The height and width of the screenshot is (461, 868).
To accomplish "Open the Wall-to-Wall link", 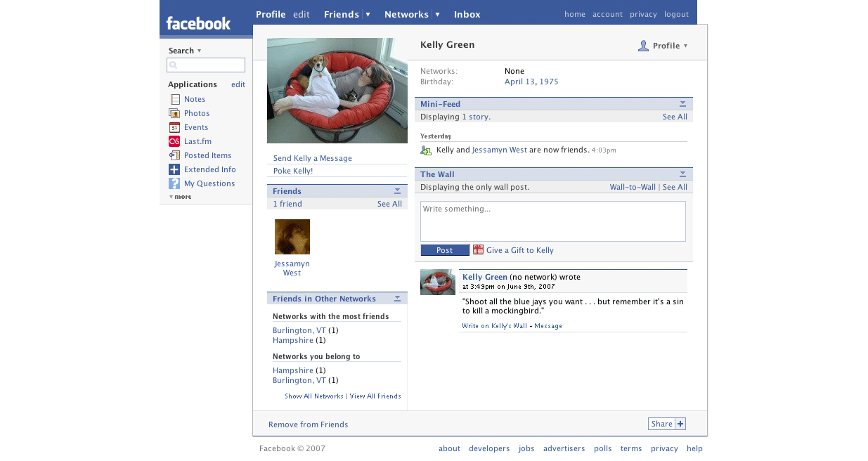I will [633, 187].
